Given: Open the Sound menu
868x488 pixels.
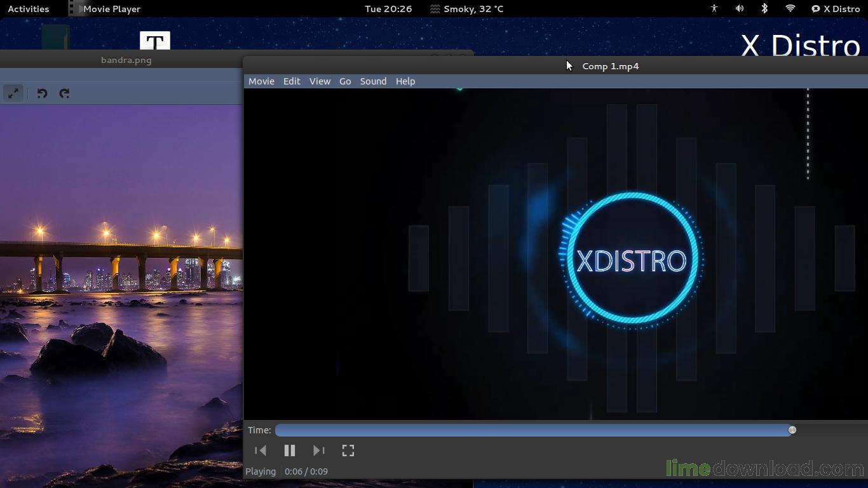Looking at the screenshot, I should pos(373,81).
